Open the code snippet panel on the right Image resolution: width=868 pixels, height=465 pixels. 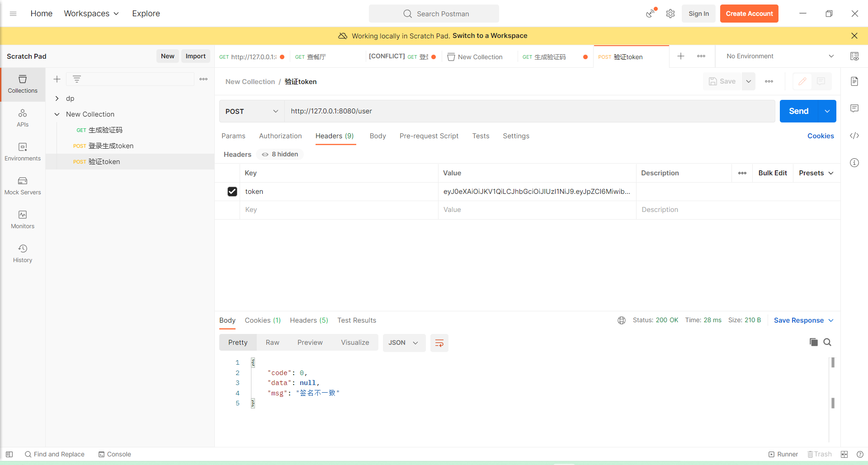(x=854, y=136)
